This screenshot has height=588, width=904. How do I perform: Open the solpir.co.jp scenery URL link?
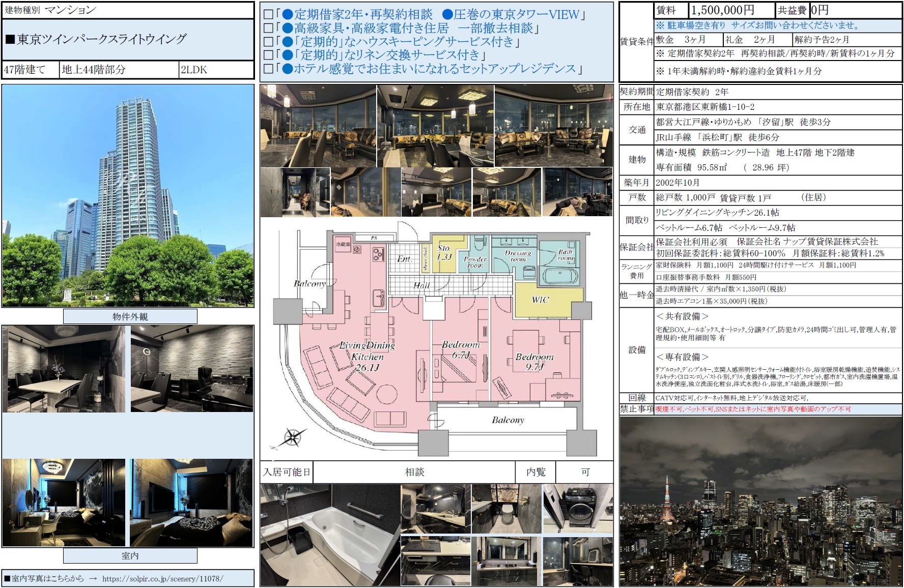point(162,579)
